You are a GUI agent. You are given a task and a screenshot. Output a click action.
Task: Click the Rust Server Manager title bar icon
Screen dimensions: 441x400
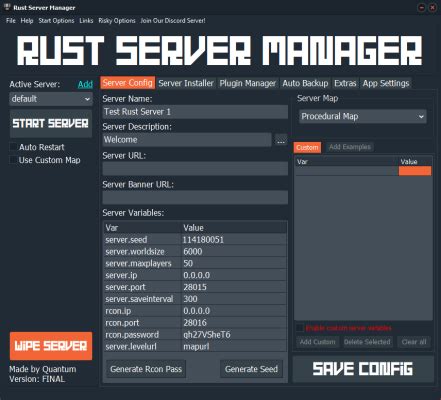click(7, 7)
